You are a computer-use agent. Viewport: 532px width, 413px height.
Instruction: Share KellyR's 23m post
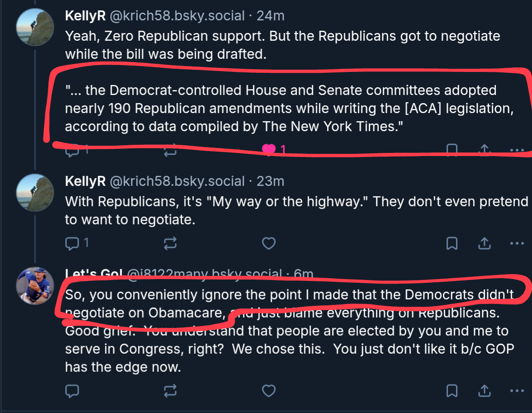(x=484, y=244)
